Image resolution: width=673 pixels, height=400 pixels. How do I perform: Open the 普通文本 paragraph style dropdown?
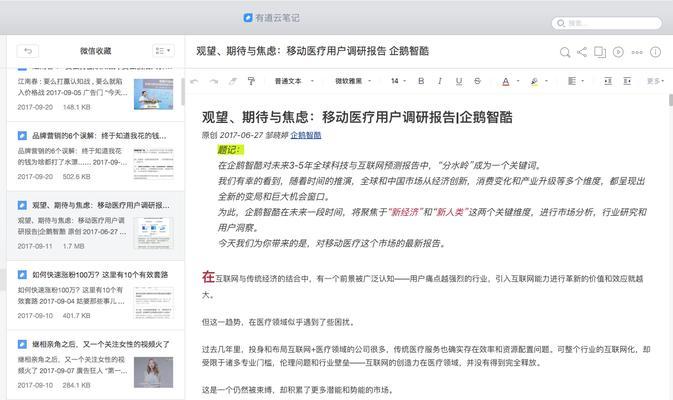(294, 81)
